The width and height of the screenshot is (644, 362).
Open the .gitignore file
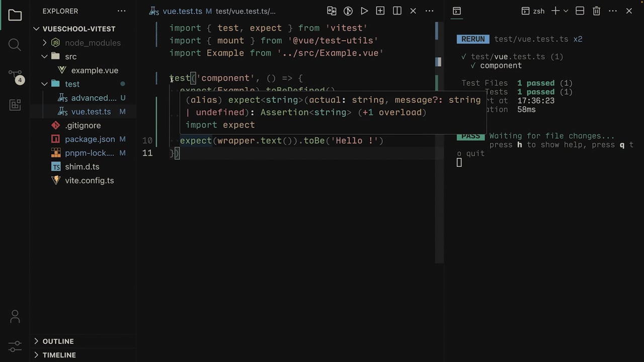tap(83, 125)
